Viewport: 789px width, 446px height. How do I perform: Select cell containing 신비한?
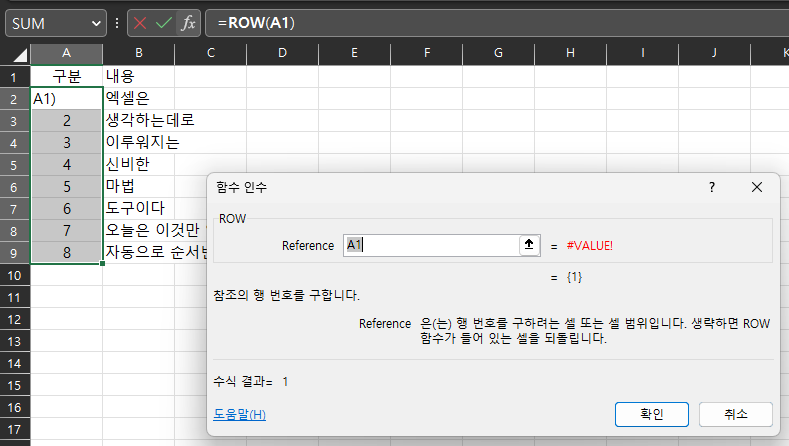coord(139,165)
